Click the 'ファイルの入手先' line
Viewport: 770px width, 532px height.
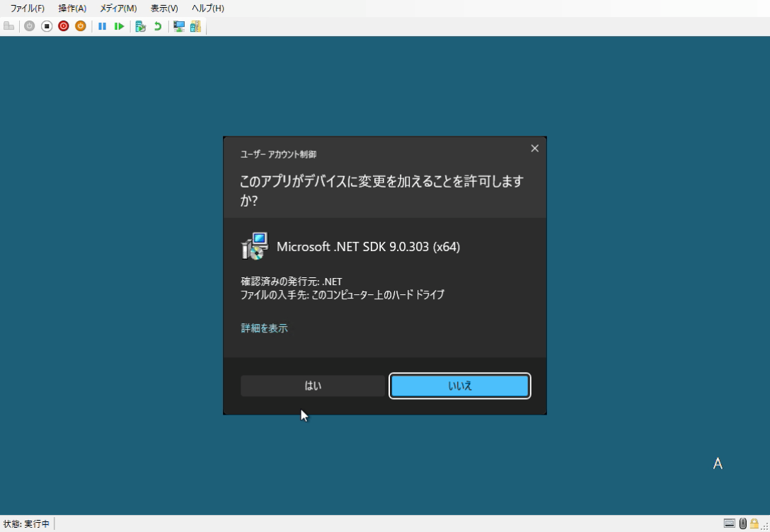click(343, 294)
